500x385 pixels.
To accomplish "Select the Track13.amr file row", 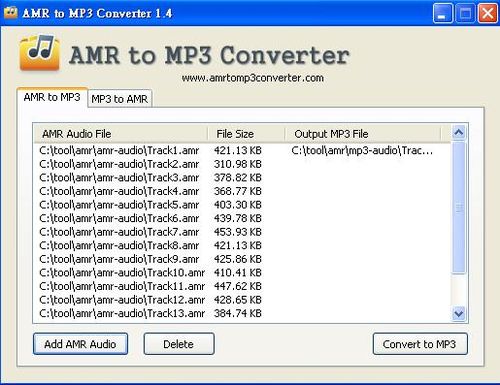I will [242, 313].
